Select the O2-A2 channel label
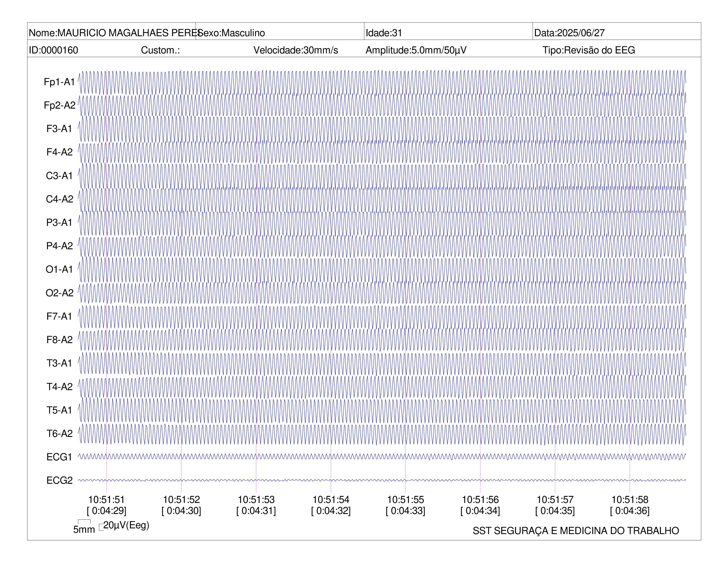Viewport: 728px width, 563px height. click(59, 293)
